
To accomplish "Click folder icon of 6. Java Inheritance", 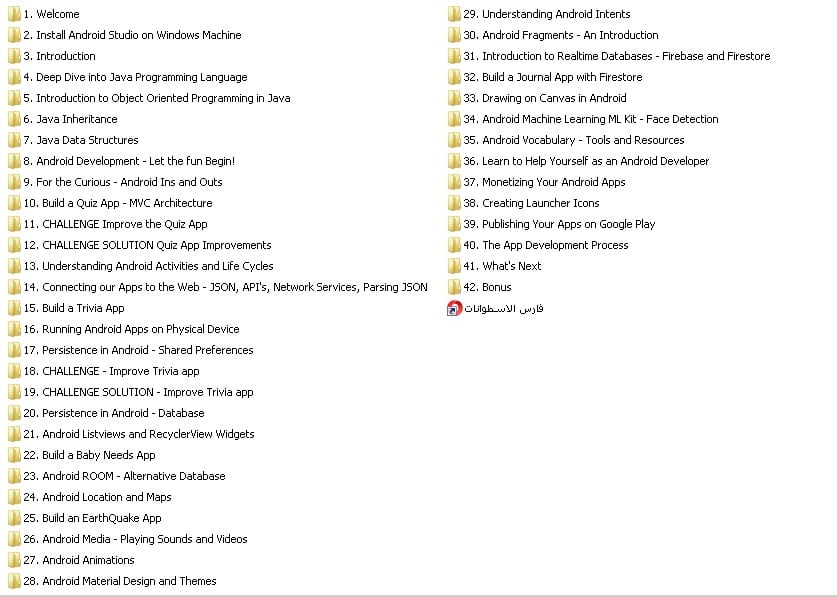I will click(x=14, y=119).
